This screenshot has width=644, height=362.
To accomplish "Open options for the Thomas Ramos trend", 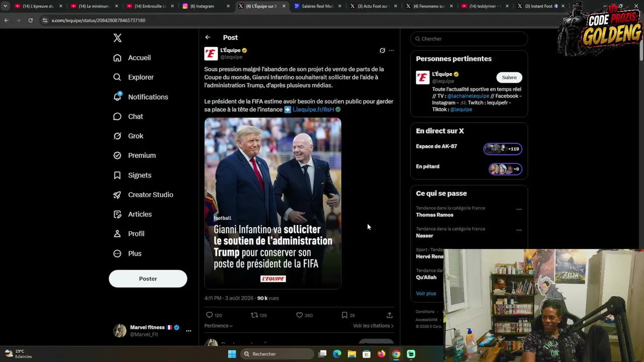I will [519, 209].
